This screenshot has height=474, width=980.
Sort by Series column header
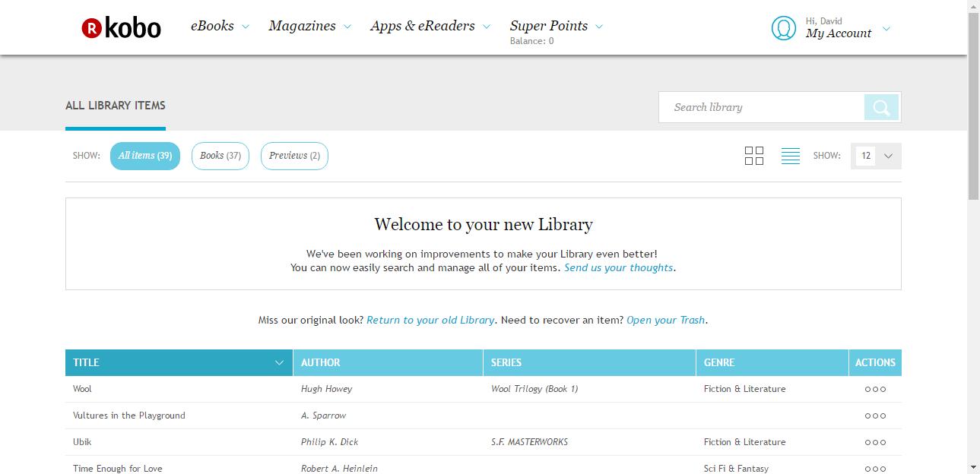click(589, 362)
